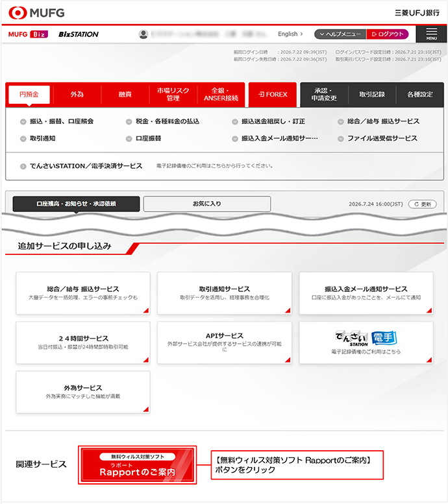Screen dimensions: 448x504
Task: Open 振込入金メール通知サービス card
Action: (366, 293)
